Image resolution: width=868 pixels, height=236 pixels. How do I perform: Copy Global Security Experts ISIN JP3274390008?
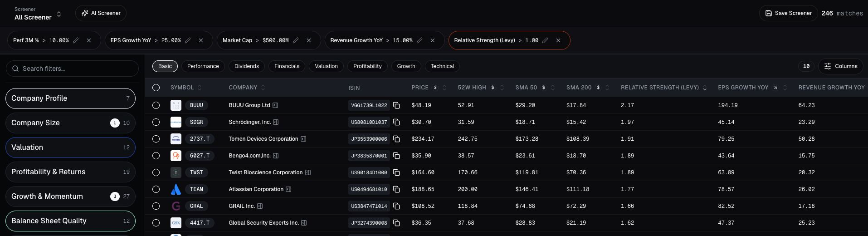396,223
